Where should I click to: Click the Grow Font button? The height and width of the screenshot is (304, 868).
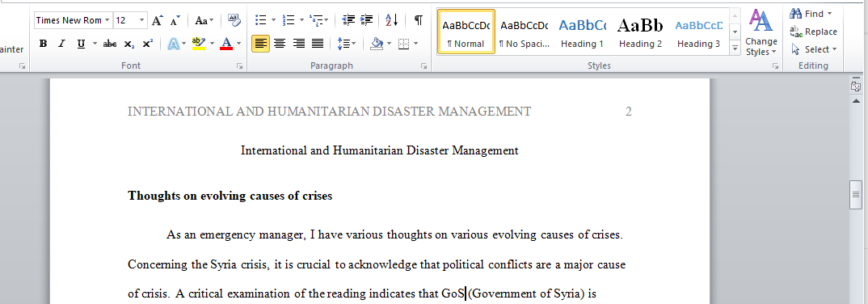[158, 21]
